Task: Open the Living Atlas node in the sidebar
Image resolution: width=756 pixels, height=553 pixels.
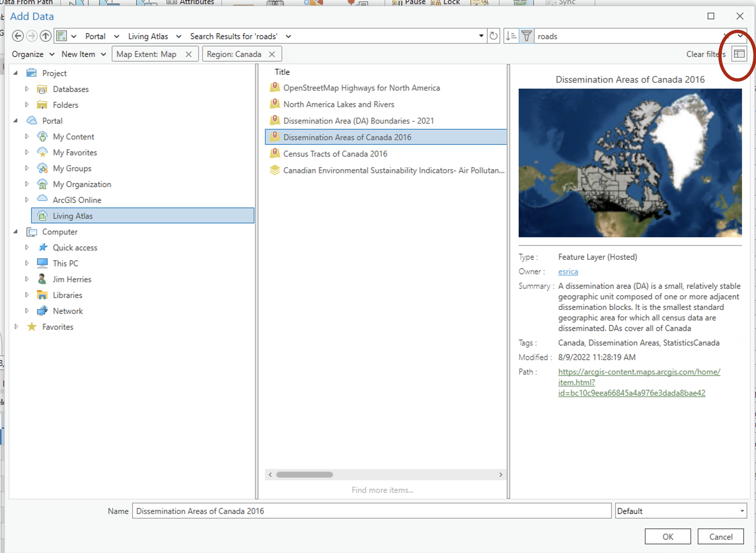Action: (73, 216)
